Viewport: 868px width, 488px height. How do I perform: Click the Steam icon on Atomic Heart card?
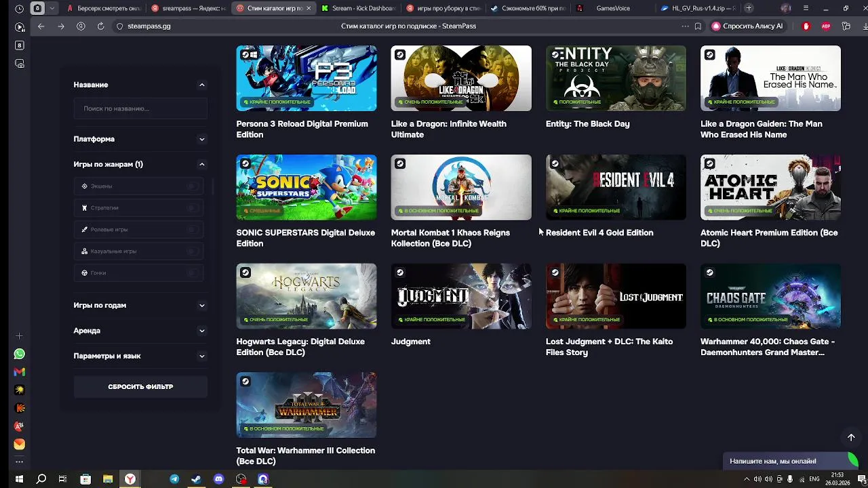click(x=709, y=163)
